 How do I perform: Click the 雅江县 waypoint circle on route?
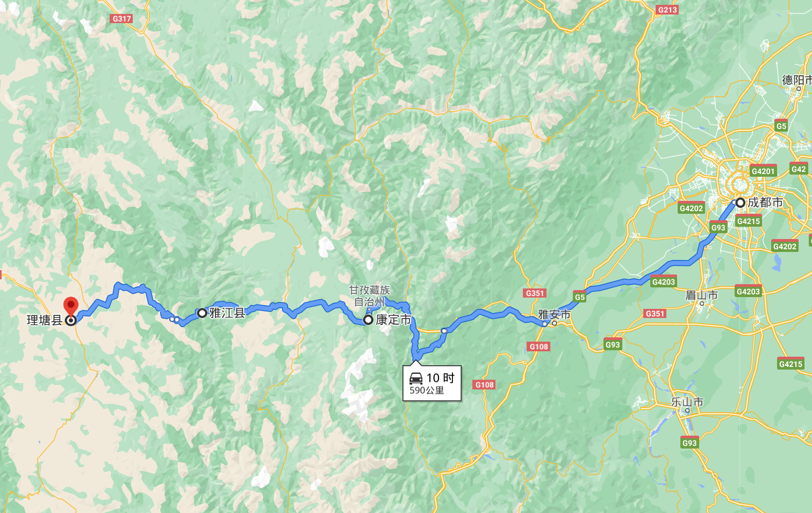coord(202,313)
